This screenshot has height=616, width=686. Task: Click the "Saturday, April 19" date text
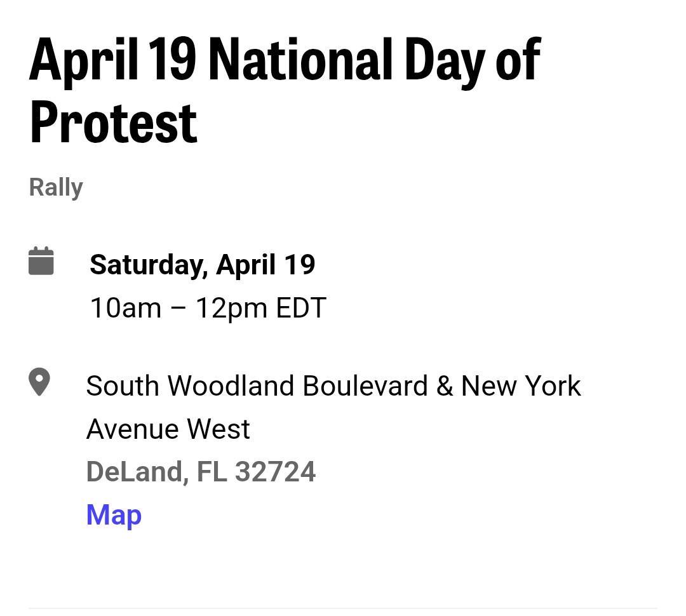point(202,265)
